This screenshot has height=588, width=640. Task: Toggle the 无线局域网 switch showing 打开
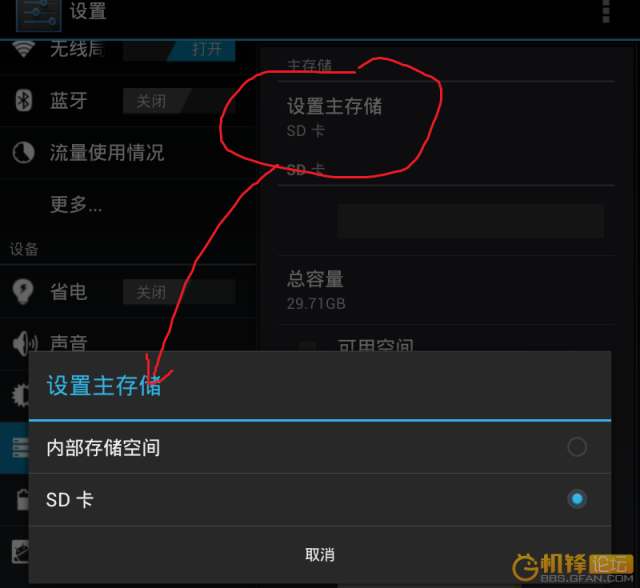pos(179,50)
